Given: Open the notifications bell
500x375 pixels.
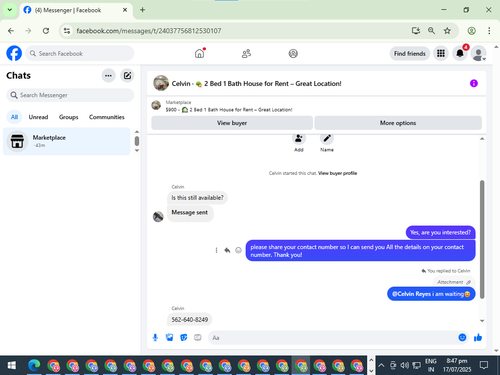Looking at the screenshot, I should (x=460, y=53).
